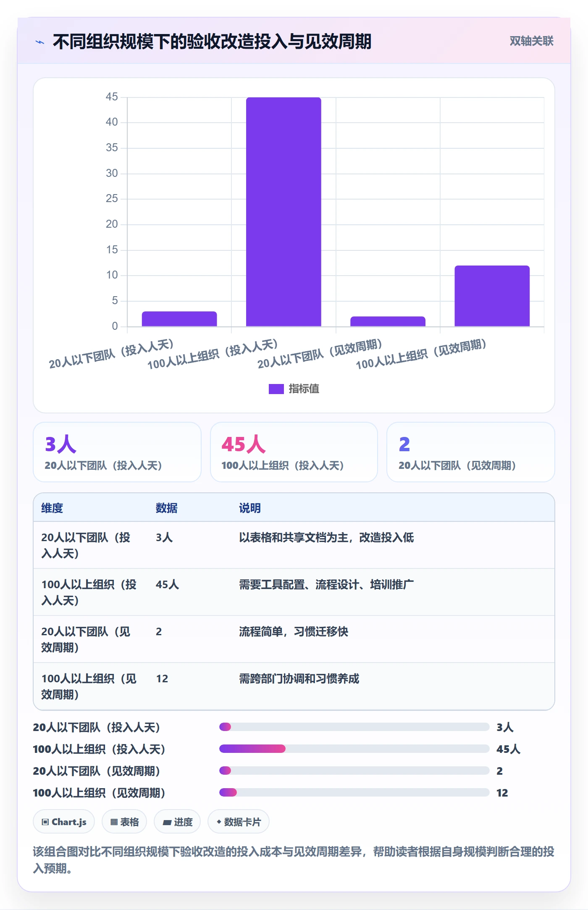This screenshot has height=910, width=588.
Task: Click the 双轴关联 label in header
Action: coord(531,41)
